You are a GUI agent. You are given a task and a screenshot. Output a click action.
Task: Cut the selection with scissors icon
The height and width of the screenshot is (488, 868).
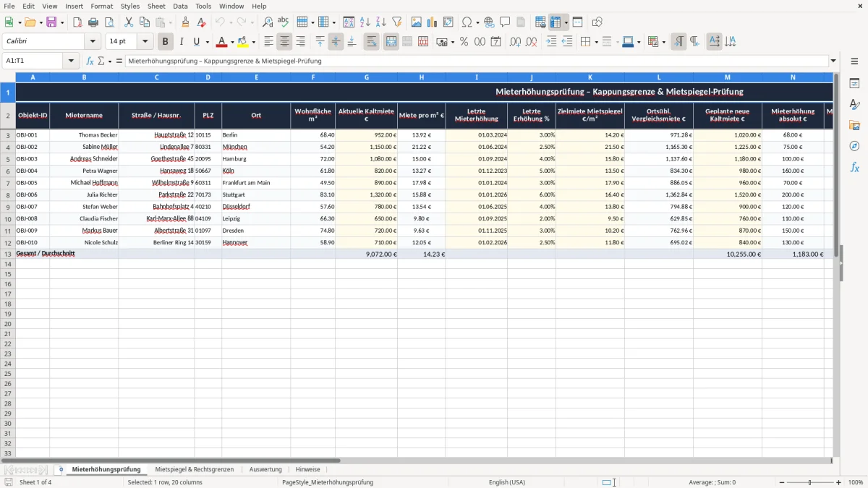pyautogui.click(x=129, y=22)
